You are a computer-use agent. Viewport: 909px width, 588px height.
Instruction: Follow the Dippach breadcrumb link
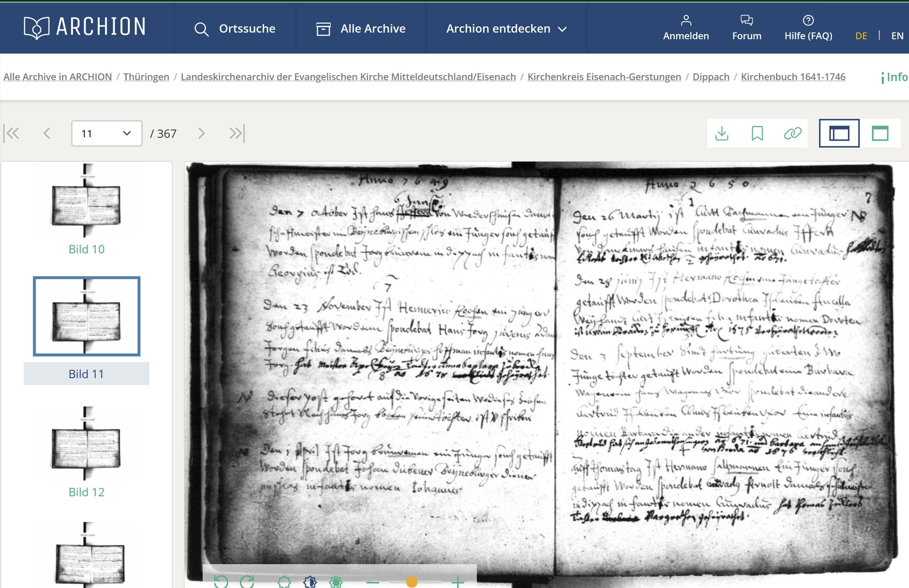click(710, 77)
